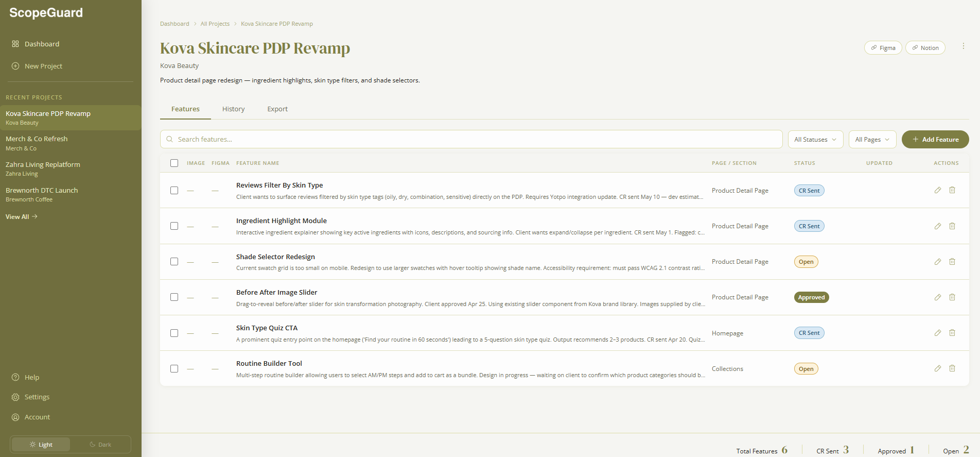
Task: Select Kova Skincare PDP Revamp in sidebar
Action: click(x=71, y=117)
